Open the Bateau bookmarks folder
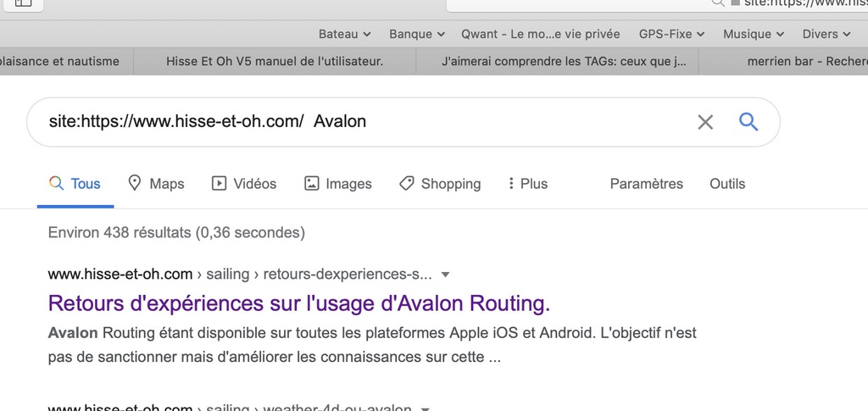This screenshot has width=868, height=411. (x=344, y=34)
